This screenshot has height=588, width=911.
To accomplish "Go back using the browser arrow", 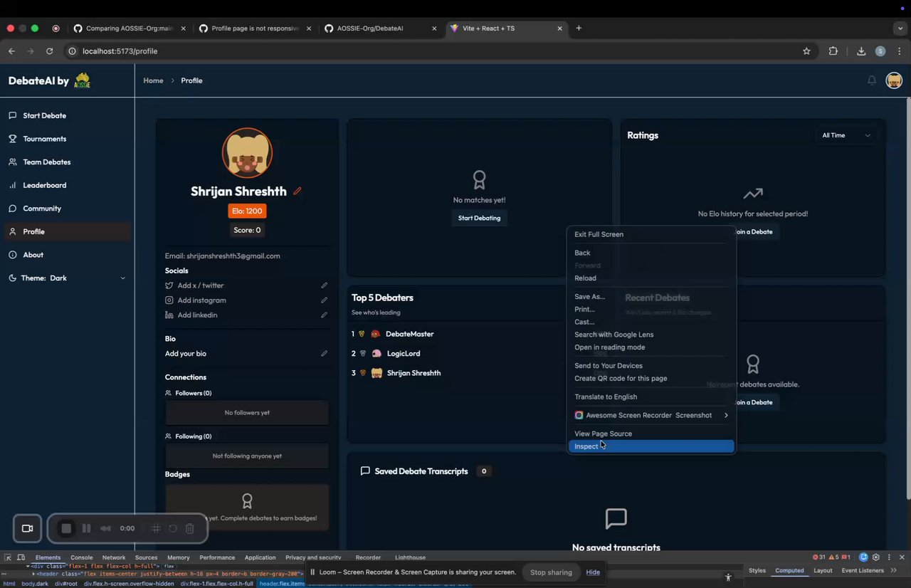I will tap(11, 51).
